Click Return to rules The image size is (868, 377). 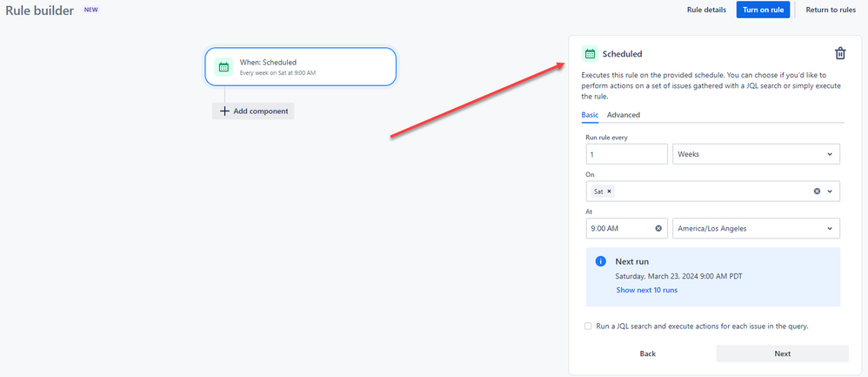831,10
